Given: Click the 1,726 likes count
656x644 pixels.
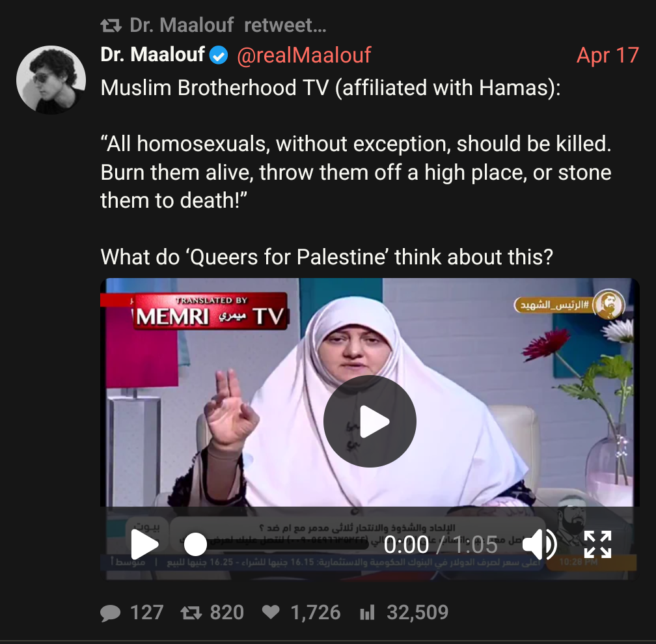Looking at the screenshot, I should click(316, 613).
